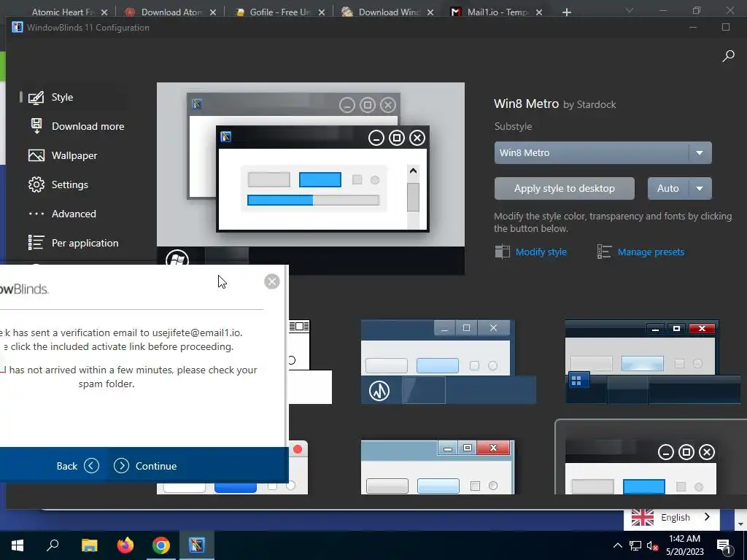Click the Wallpaper picture icon
Image resolution: width=747 pixels, height=560 pixels.
(36, 155)
